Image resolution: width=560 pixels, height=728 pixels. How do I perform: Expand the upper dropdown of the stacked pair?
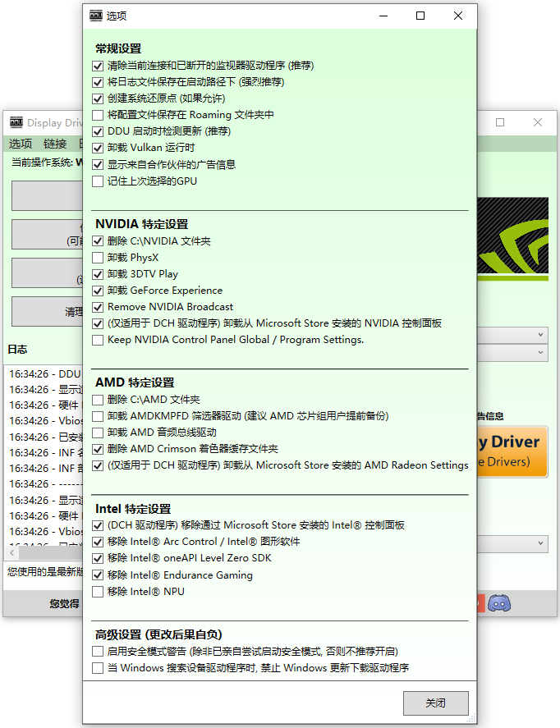pyautogui.click(x=540, y=335)
